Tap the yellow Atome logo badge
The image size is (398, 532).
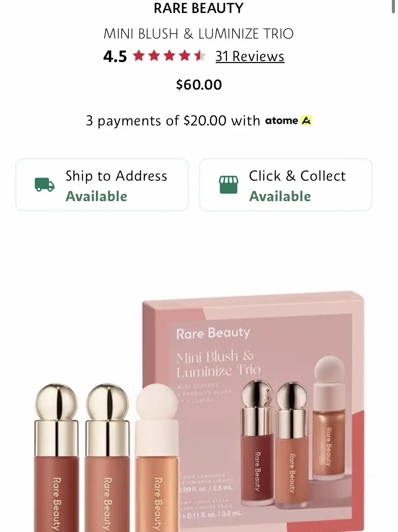coord(306,120)
